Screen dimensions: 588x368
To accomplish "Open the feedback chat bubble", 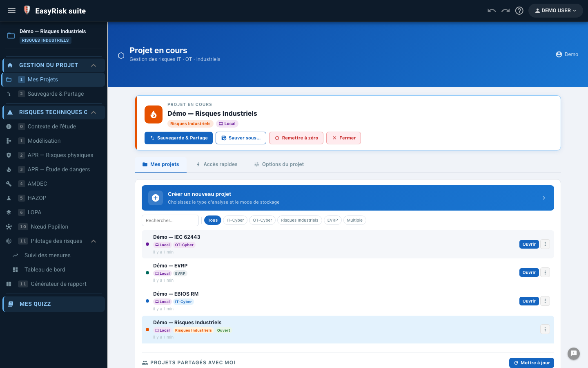I will coord(574,354).
